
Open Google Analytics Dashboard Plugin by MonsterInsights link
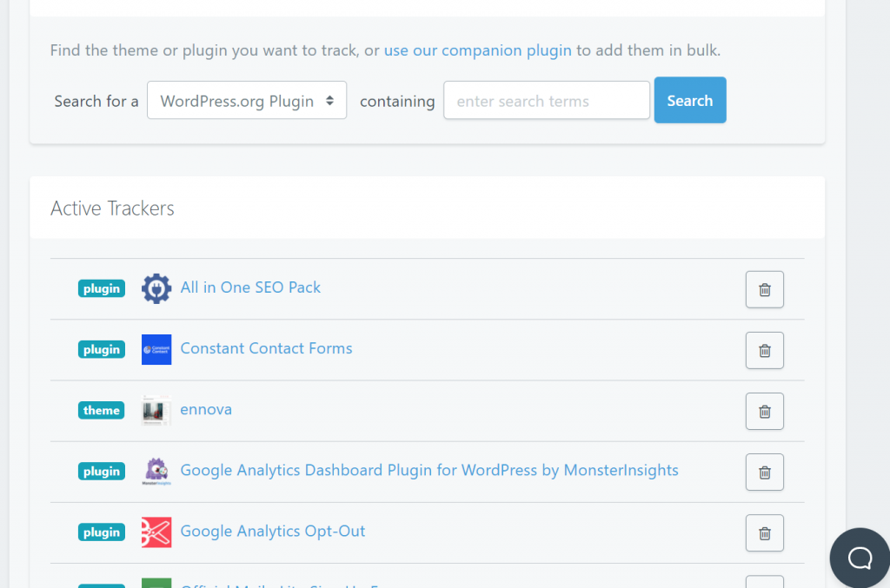pos(429,470)
